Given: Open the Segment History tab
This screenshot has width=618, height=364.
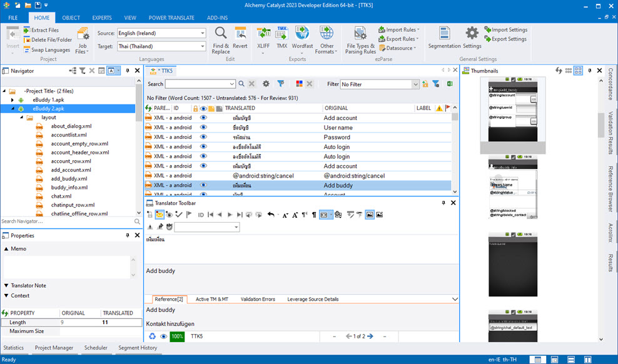Looking at the screenshot, I should (138, 348).
